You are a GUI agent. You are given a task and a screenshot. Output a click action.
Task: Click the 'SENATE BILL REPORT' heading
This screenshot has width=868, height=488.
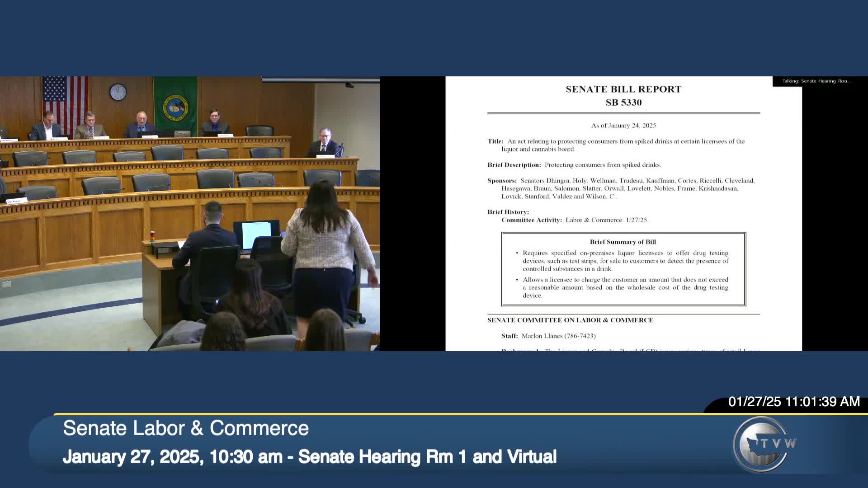point(623,89)
